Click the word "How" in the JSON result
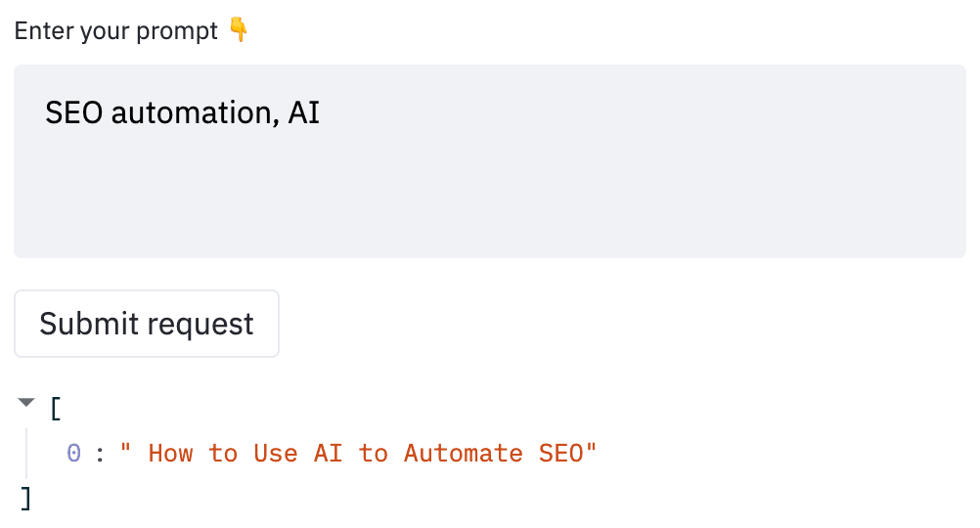Image resolution: width=980 pixels, height=528 pixels. [x=170, y=454]
